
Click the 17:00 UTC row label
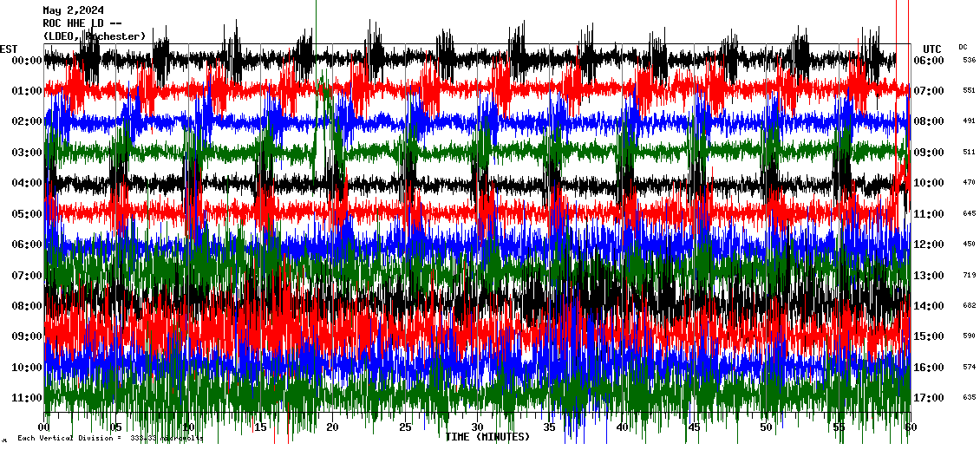931,398
